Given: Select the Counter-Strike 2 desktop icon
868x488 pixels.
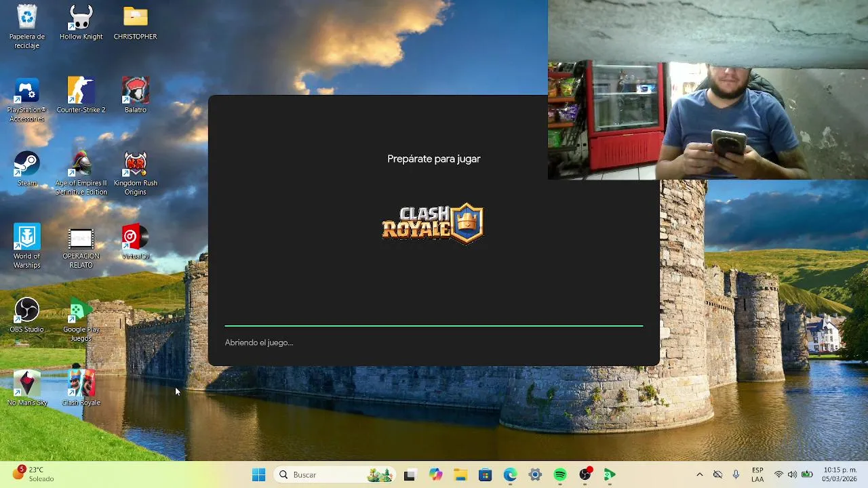Looking at the screenshot, I should (81, 96).
